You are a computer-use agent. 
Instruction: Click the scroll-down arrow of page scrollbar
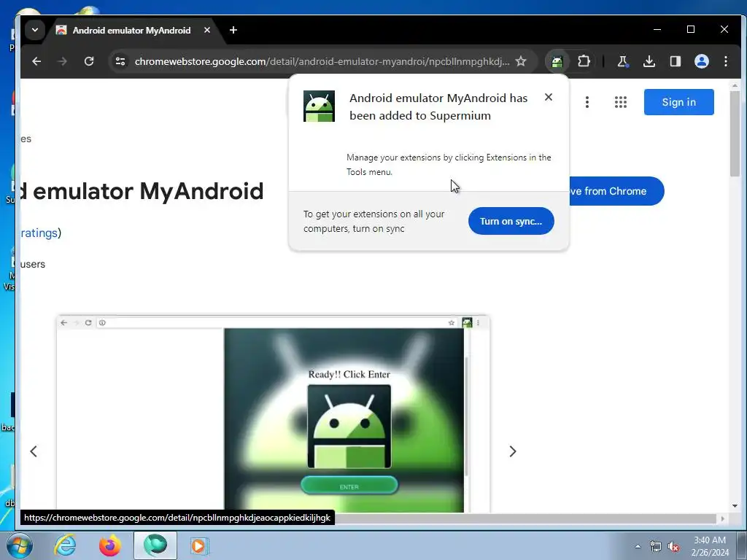point(735,506)
